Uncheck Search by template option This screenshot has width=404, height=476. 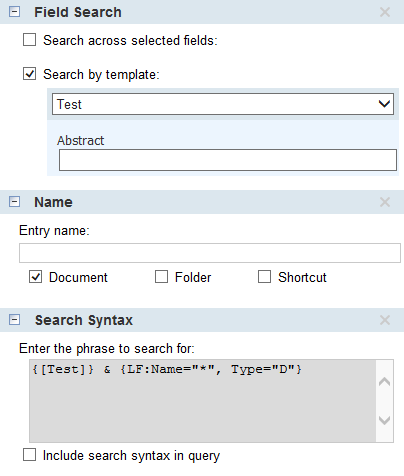click(x=29, y=74)
